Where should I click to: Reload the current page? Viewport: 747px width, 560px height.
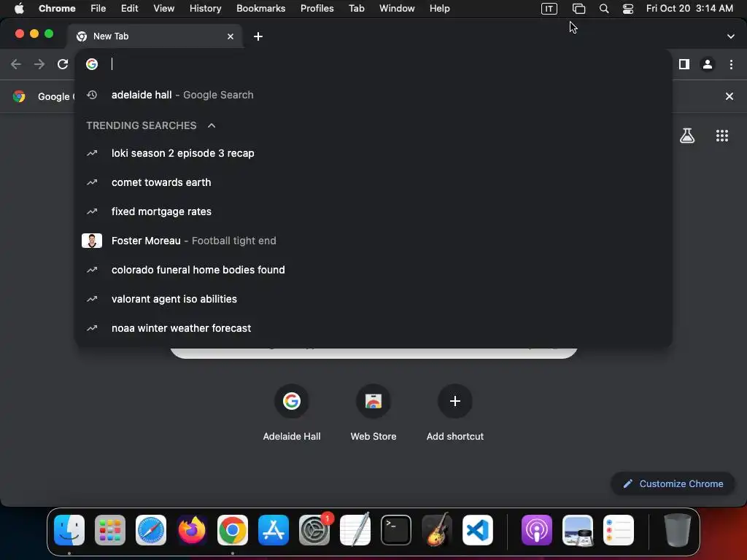[x=63, y=64]
